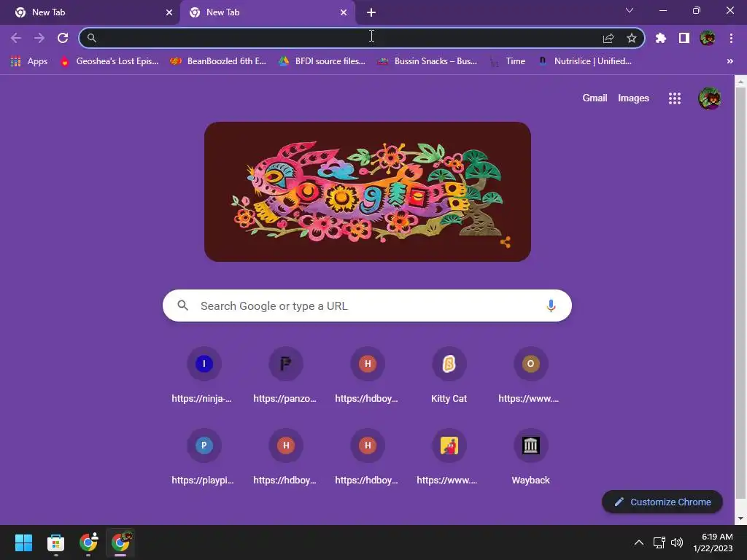This screenshot has width=747, height=560.
Task: Click the Google Doodle image
Action: point(368,192)
